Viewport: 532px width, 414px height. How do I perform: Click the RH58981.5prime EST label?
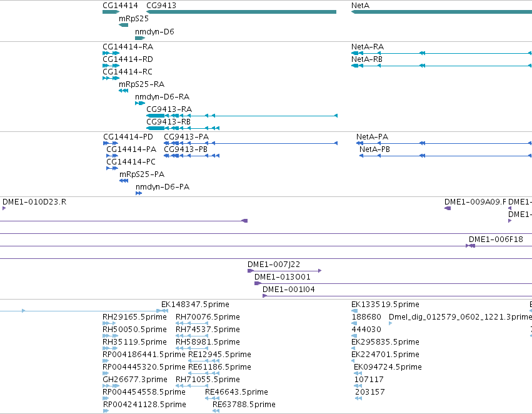point(208,342)
